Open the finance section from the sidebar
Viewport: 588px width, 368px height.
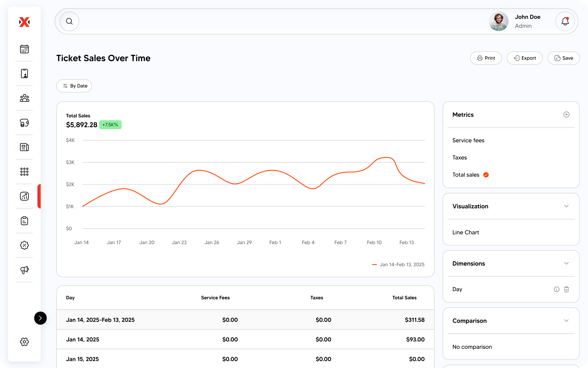[x=24, y=123]
